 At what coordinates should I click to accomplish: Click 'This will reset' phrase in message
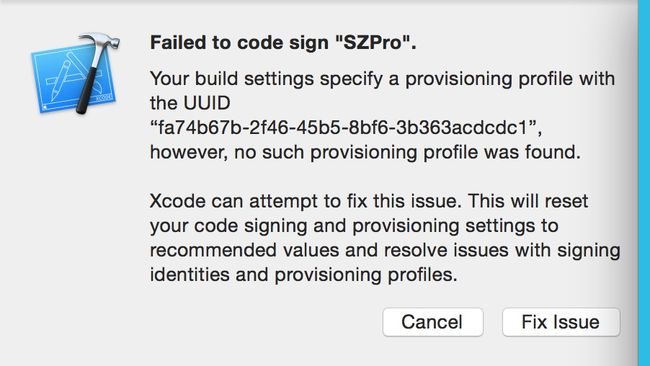coord(528,201)
